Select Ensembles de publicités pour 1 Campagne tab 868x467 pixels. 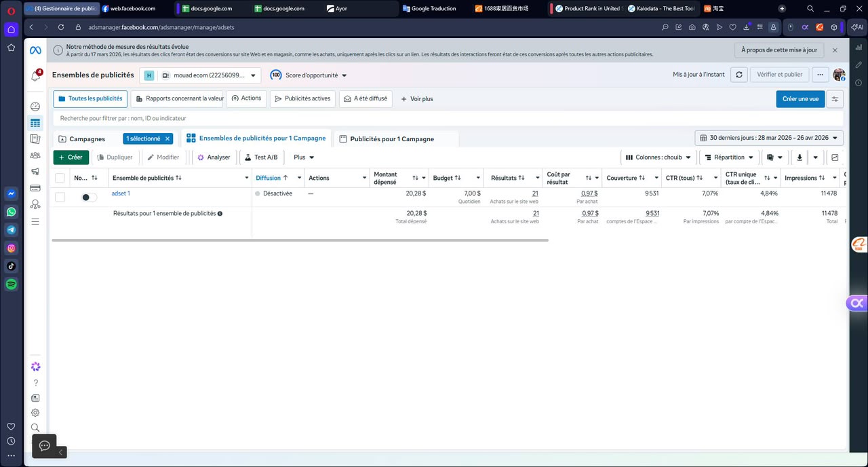(256, 138)
